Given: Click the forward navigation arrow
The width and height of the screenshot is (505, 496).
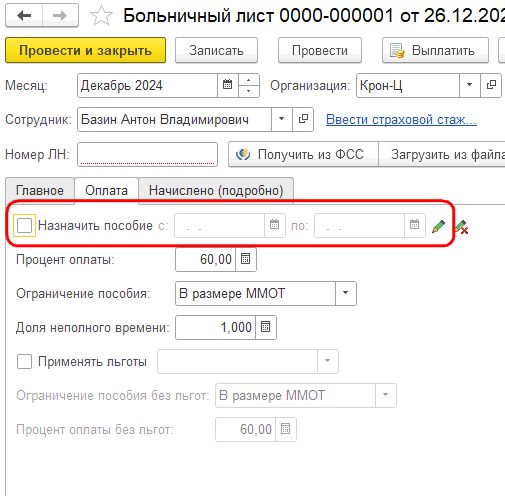Looking at the screenshot, I should pyautogui.click(x=60, y=15).
